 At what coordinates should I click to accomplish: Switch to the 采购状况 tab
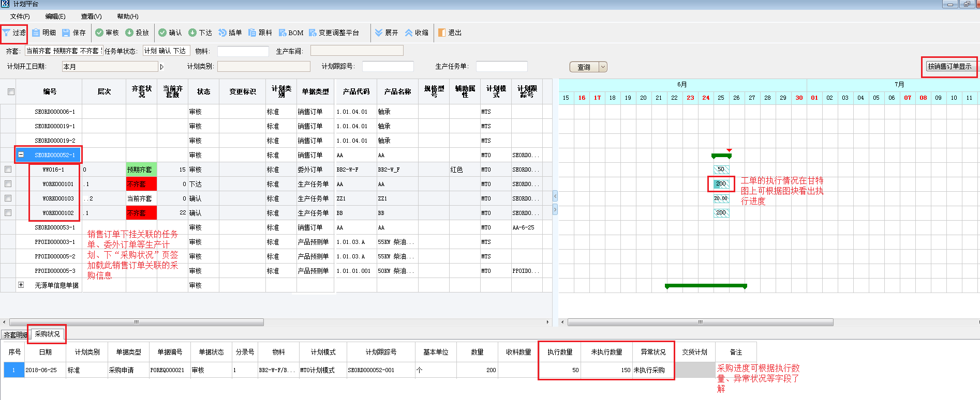point(47,334)
